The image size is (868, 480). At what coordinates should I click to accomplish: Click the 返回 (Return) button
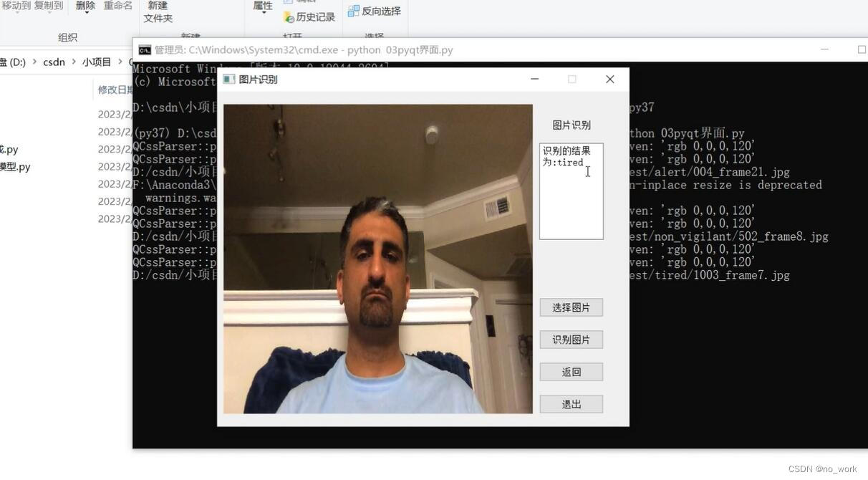point(571,371)
